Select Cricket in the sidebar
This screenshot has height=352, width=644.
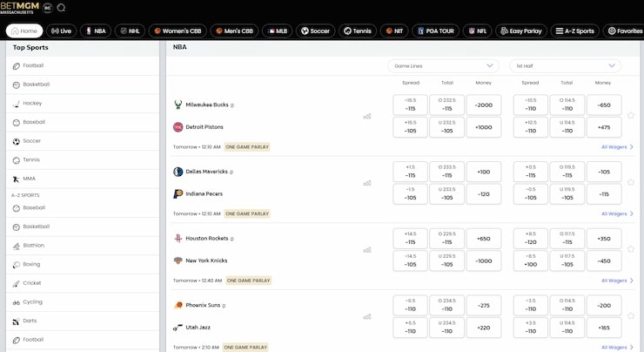(x=83, y=283)
